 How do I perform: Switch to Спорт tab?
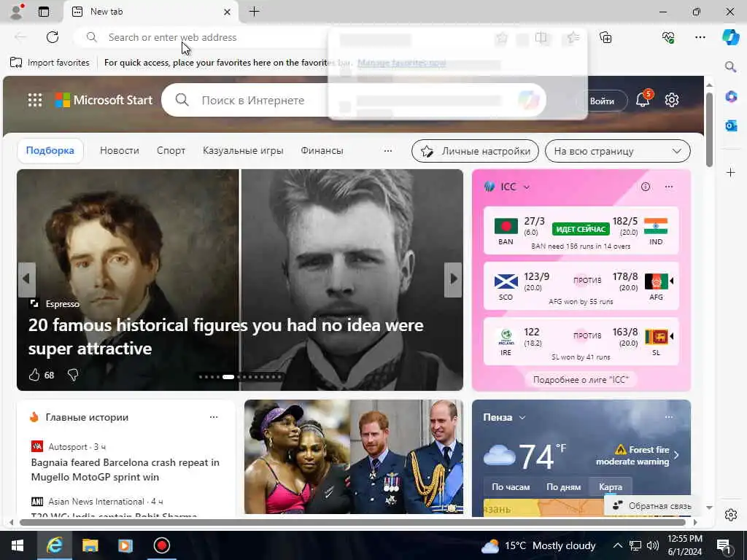coord(171,150)
